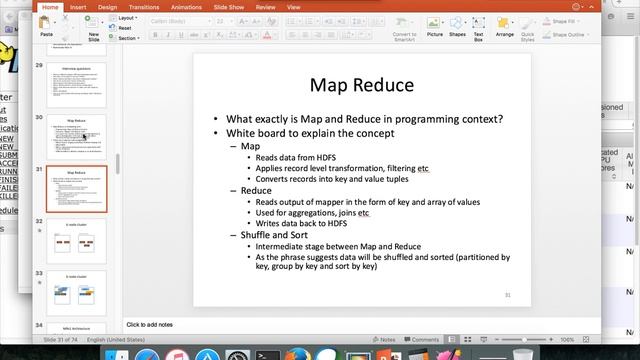The image size is (640, 360).
Task: Open the Slide Show ribbon tab
Action: tap(229, 7)
